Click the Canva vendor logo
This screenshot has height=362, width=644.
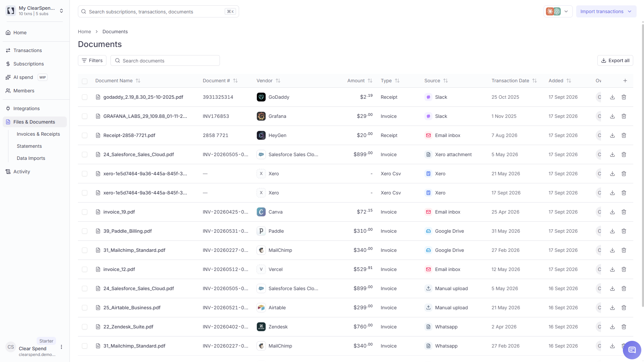261,212
